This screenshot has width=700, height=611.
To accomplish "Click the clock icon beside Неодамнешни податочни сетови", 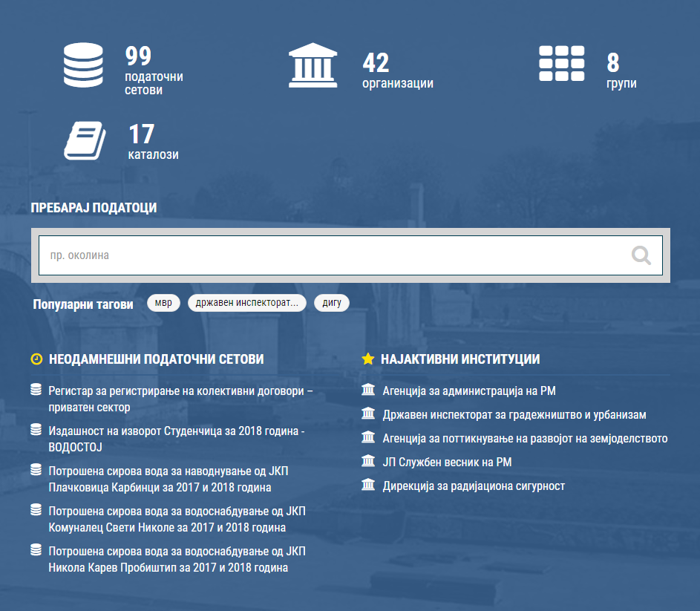I will click(36, 359).
